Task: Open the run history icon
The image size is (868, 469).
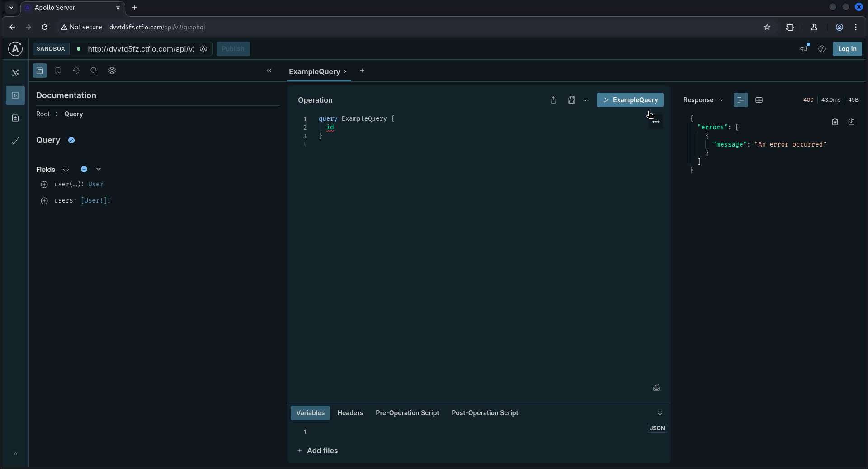Action: (x=76, y=71)
